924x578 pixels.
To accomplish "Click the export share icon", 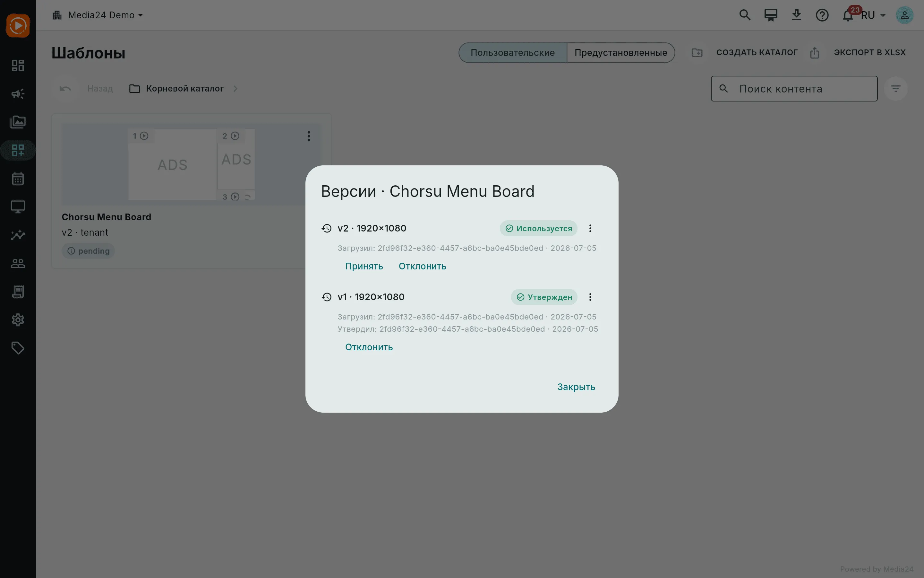I will point(815,52).
